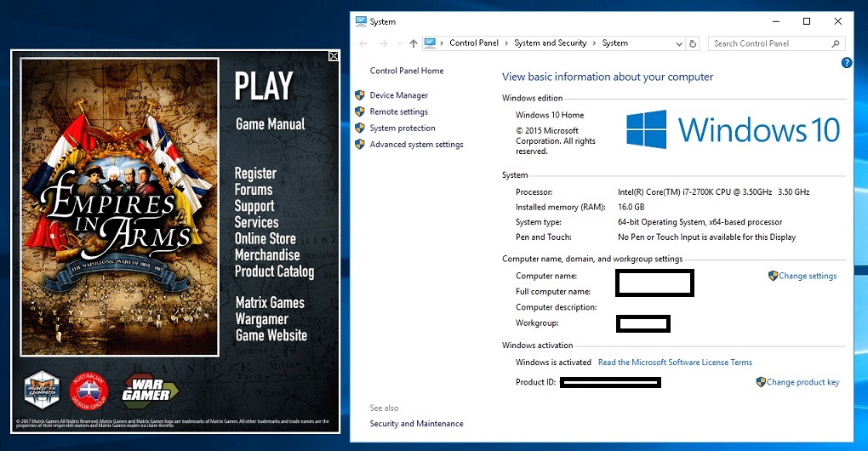Viewport: 868px width, 451px height.
Task: Open the Game Manual link
Action: pos(270,124)
